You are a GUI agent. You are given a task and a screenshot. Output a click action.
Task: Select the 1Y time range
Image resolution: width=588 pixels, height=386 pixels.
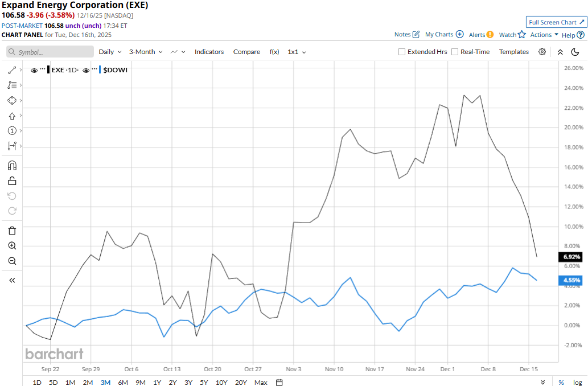tap(157, 382)
